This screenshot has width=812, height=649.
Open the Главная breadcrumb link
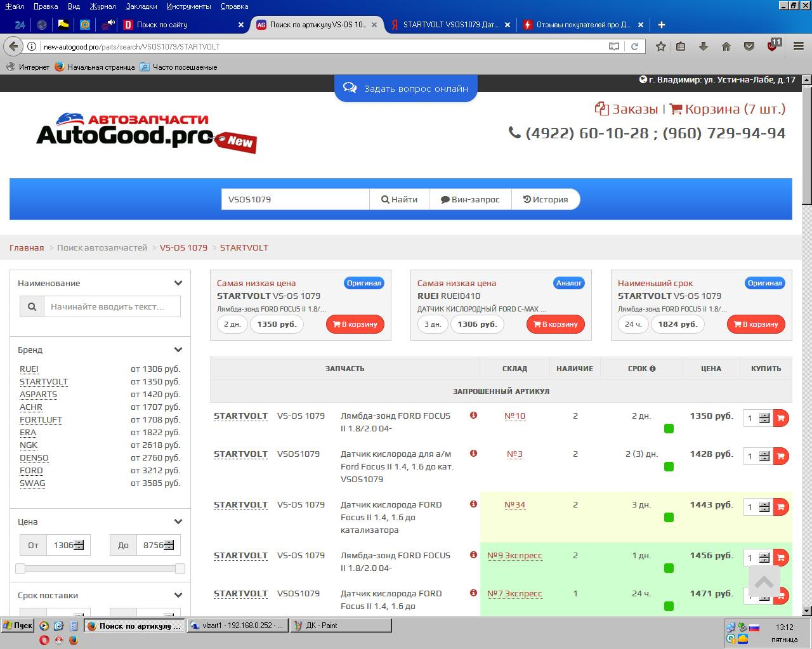pyautogui.click(x=27, y=247)
